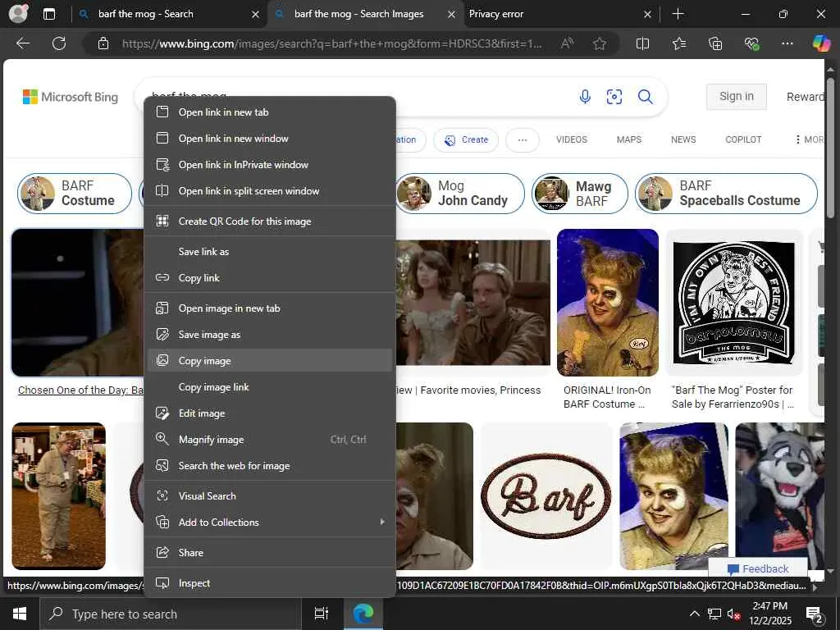Click the Microsoft Bing logo
This screenshot has width=840, height=630.
71,97
